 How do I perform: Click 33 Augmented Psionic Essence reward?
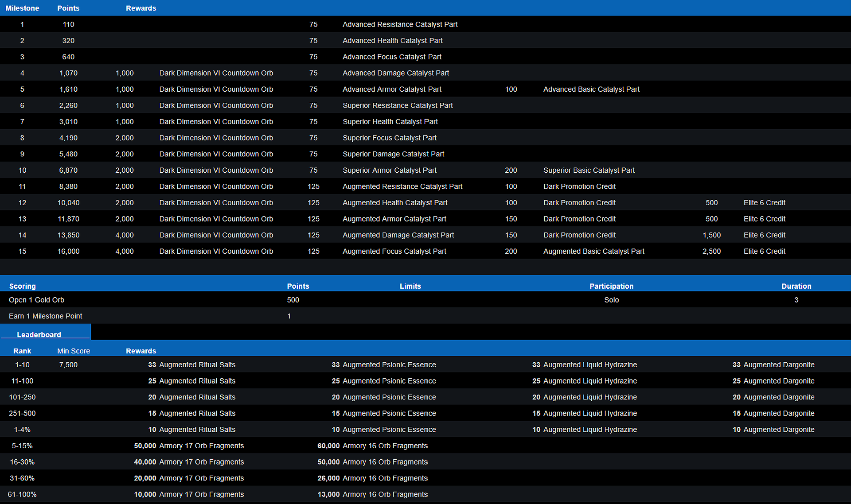(x=384, y=364)
